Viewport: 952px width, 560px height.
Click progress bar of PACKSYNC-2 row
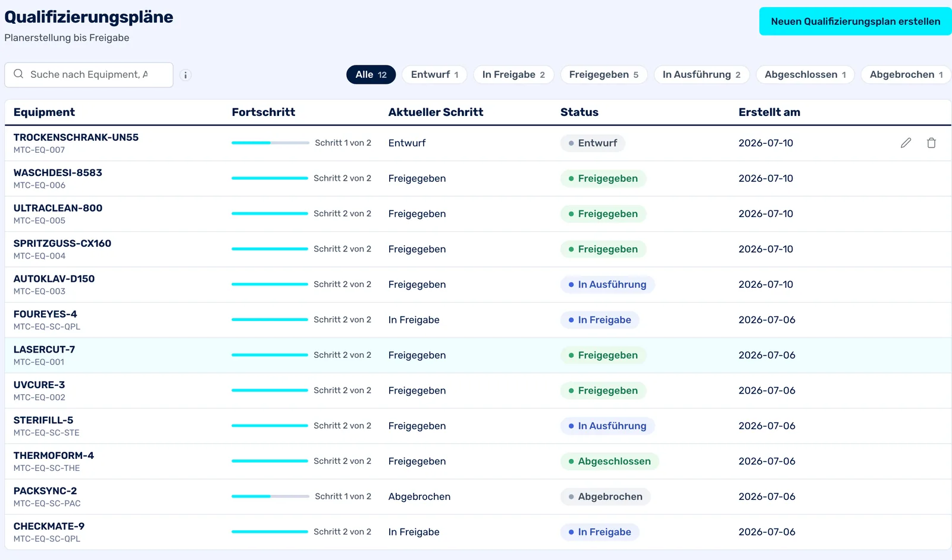pos(270,496)
